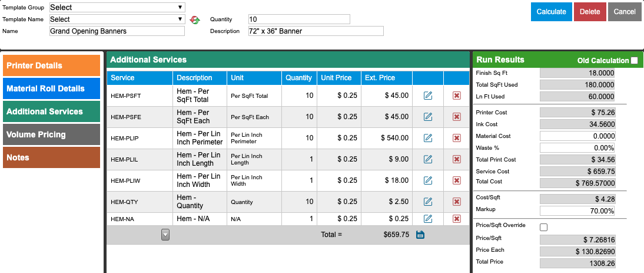Click the Calculate button
644x273 pixels.
(x=551, y=12)
